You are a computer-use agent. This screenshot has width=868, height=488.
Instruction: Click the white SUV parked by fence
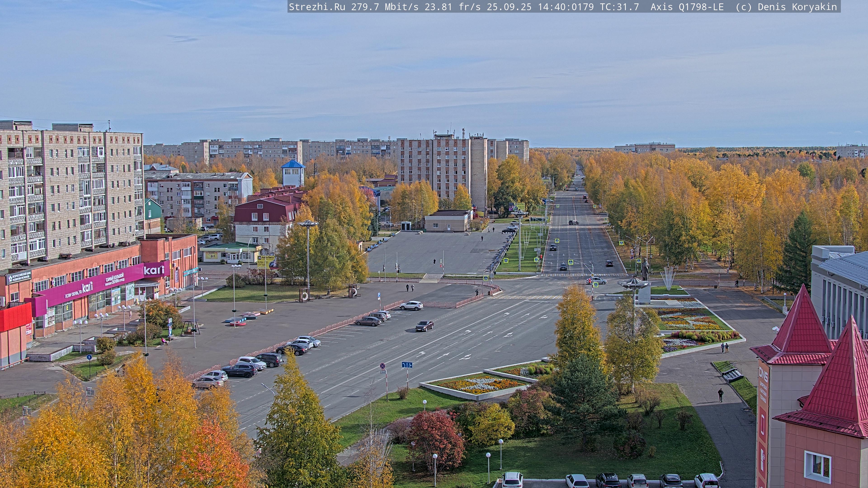point(411,305)
